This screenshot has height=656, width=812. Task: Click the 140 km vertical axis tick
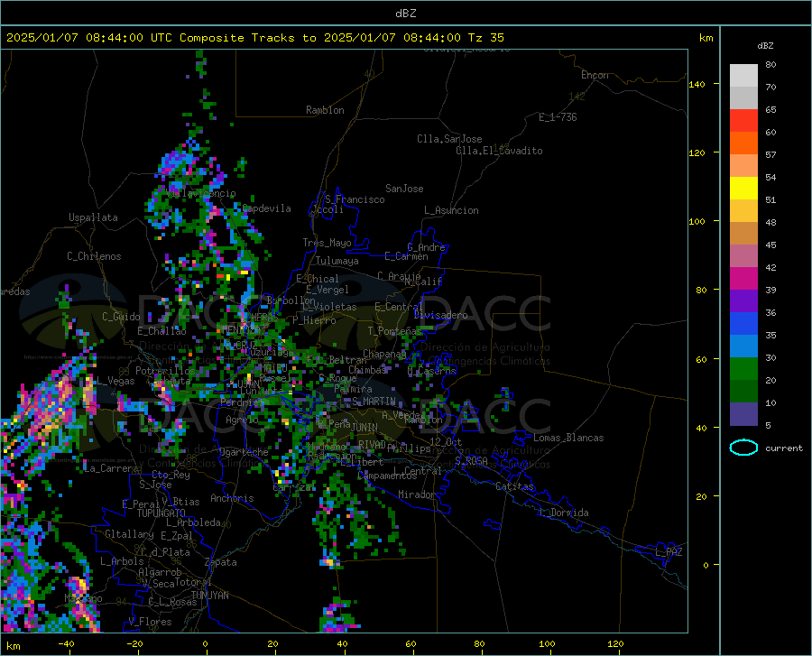click(x=697, y=84)
